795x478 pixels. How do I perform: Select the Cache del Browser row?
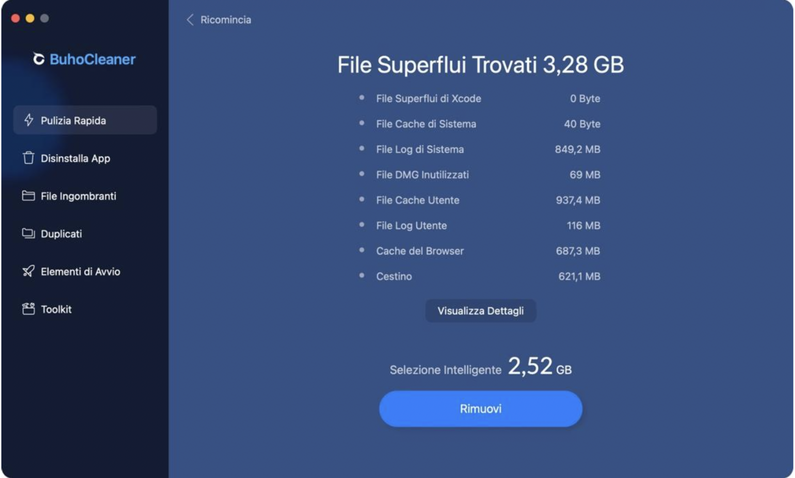[x=480, y=251]
